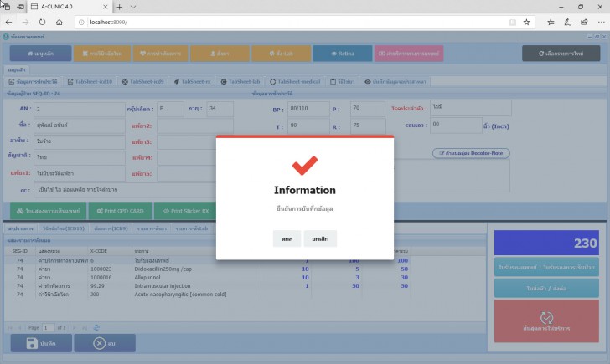This screenshot has width=610, height=364.
Task: Confirm the Information dialog with ตกลง
Action: tap(287, 239)
